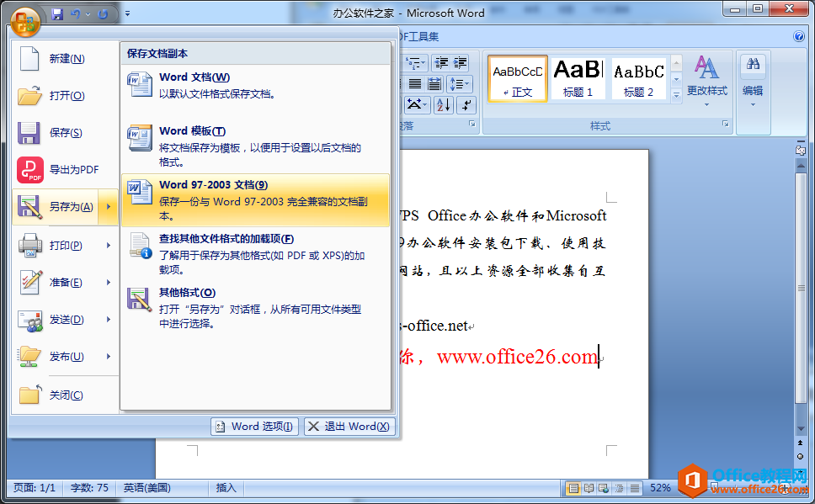
Task: Open the Word Help question mark icon
Action: 799,36
